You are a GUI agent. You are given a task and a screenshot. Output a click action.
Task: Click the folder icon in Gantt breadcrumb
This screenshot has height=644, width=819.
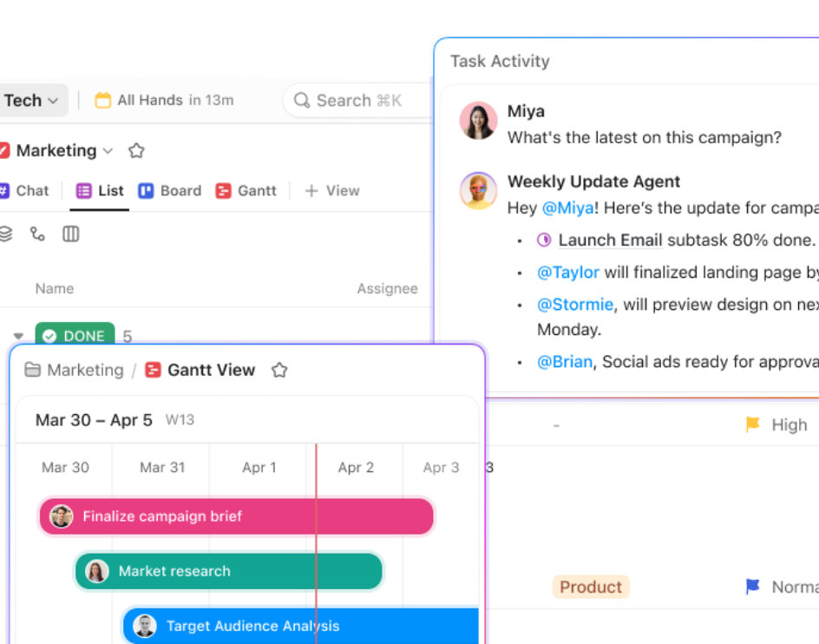coord(33,370)
